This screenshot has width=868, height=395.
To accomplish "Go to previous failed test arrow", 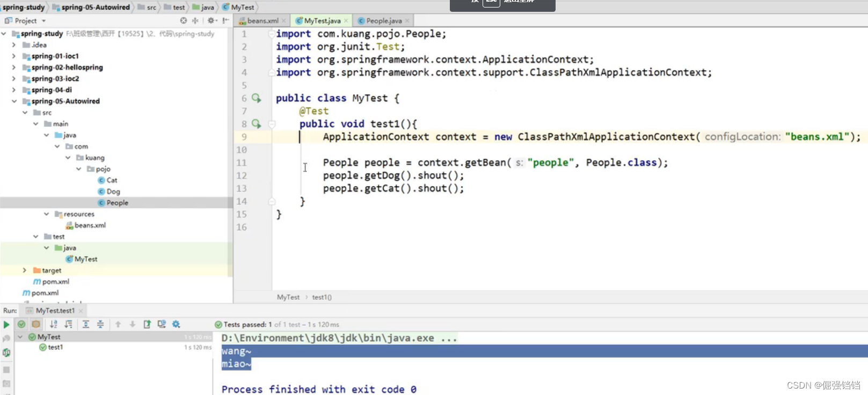I will coord(118,324).
